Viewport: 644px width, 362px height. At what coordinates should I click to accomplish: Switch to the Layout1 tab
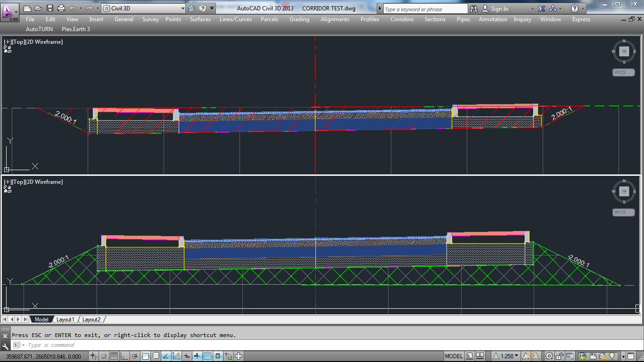click(x=65, y=320)
